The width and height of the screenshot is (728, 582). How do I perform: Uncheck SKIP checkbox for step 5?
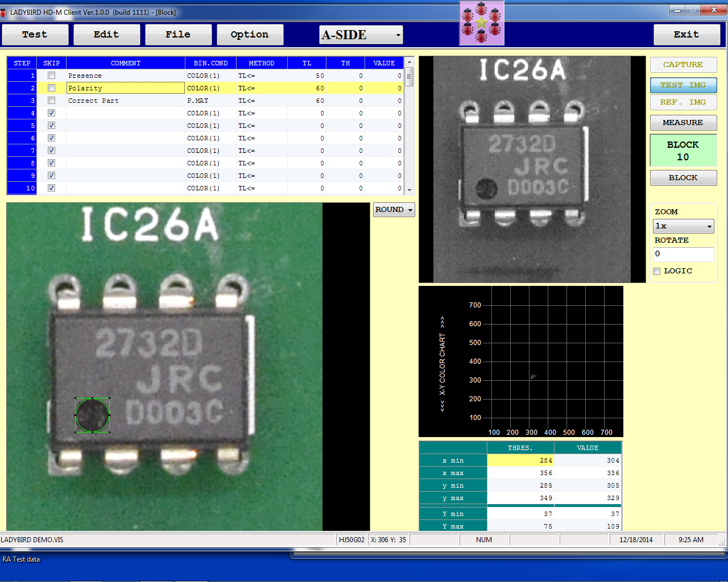[x=51, y=126]
